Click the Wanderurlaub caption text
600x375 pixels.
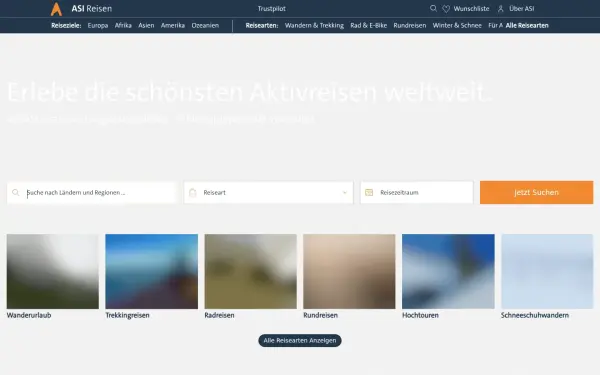(29, 315)
